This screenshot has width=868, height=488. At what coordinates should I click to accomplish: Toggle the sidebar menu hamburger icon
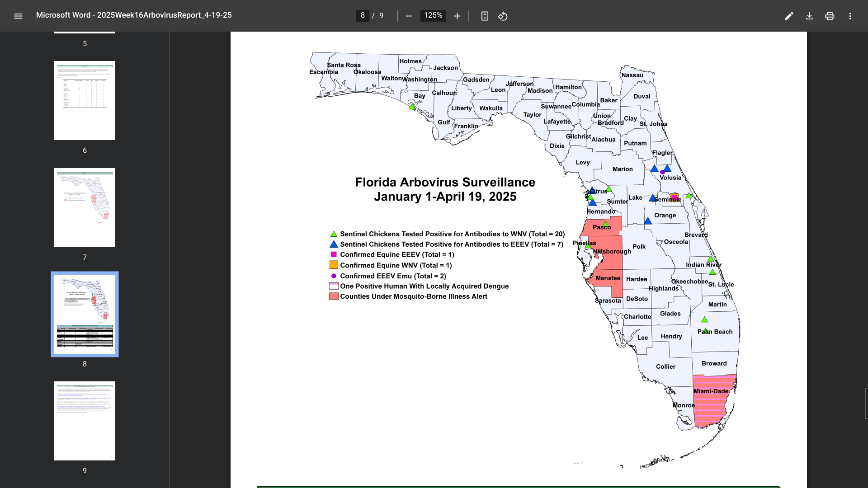18,16
